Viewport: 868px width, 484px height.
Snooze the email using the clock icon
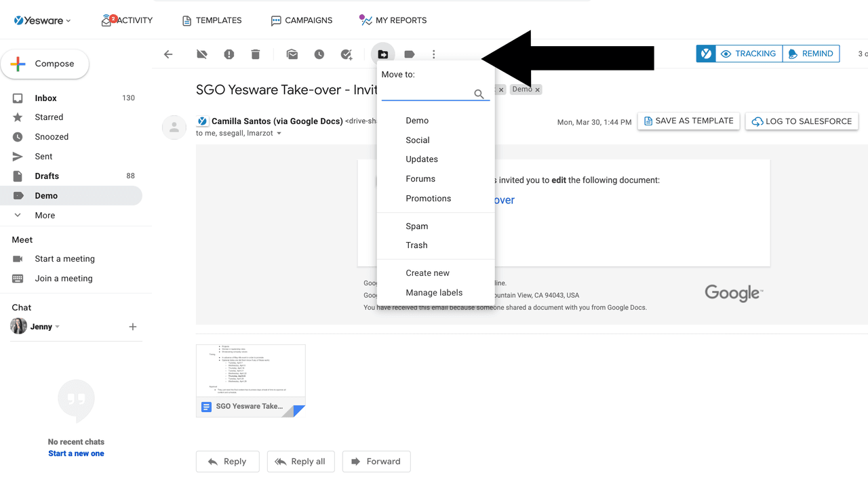pos(319,54)
